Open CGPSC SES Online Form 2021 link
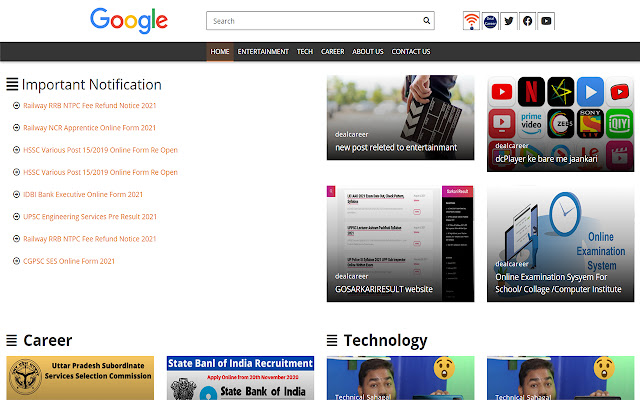Image resolution: width=640 pixels, height=400 pixels. (x=69, y=261)
